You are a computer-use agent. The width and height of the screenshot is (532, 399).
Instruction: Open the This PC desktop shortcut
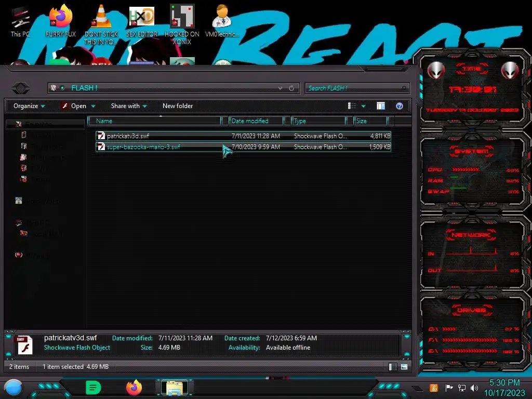[x=20, y=20]
